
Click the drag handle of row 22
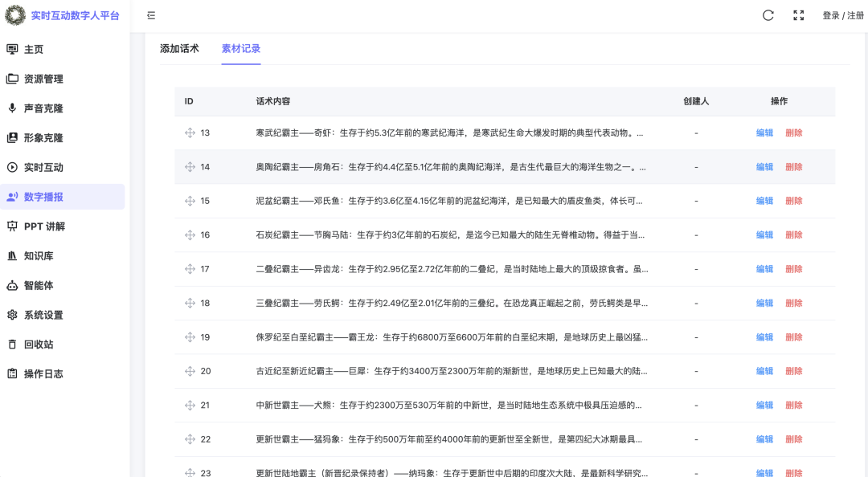pyautogui.click(x=190, y=438)
